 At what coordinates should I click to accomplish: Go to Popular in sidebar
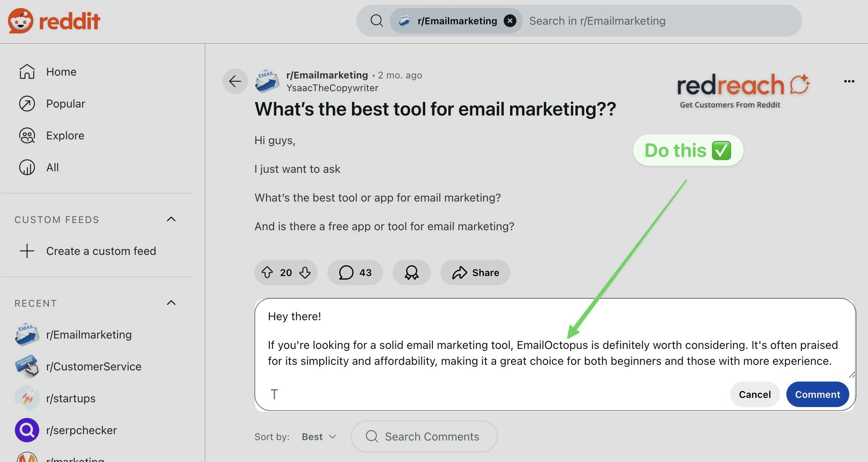click(65, 104)
